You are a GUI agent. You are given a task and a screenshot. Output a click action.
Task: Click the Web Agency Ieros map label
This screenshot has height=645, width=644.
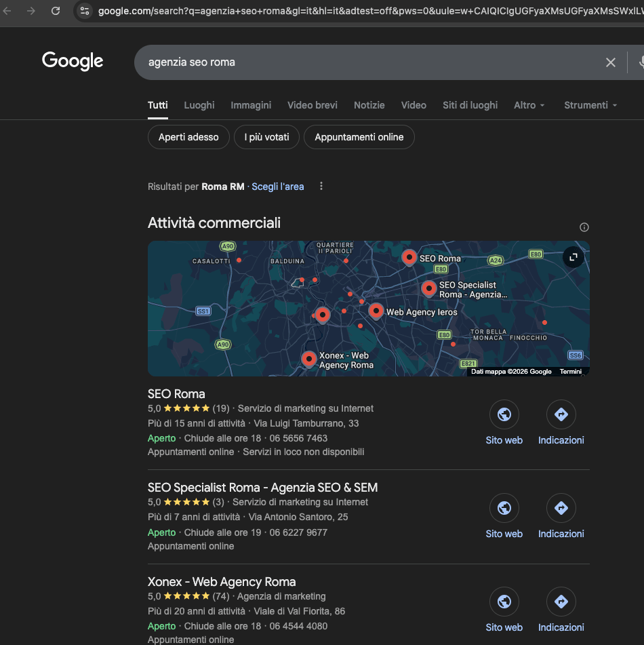click(422, 312)
